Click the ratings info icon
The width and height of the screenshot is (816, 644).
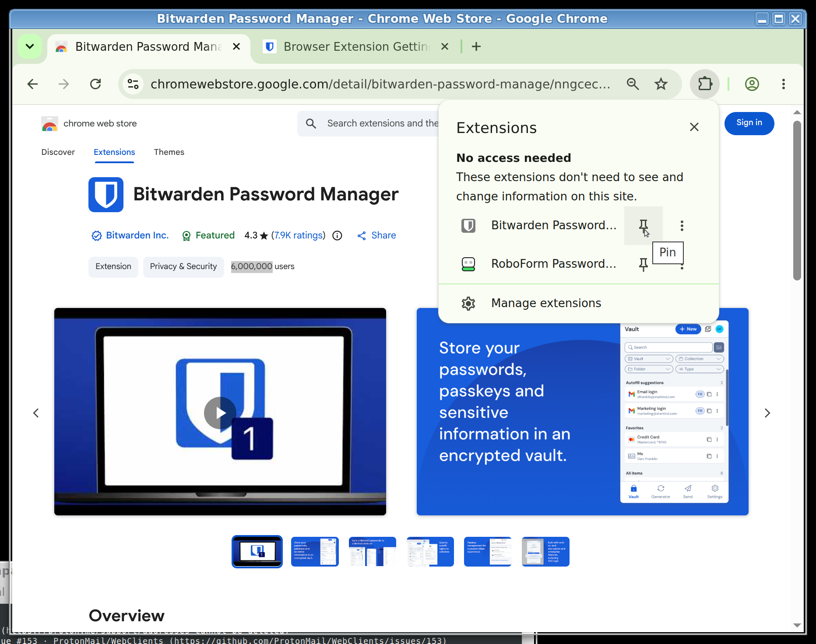click(337, 236)
